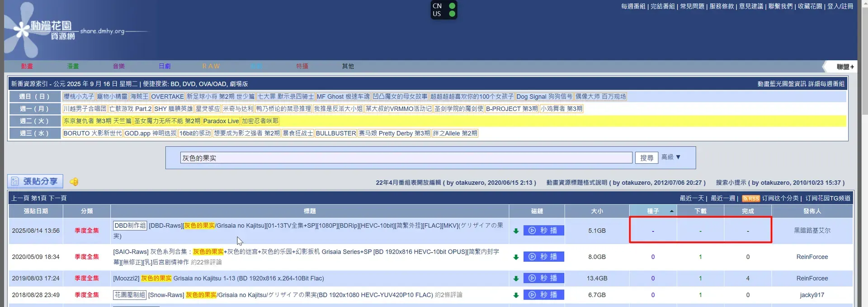Open 收藏花園 link
This screenshot has height=307, width=868.
[810, 6]
